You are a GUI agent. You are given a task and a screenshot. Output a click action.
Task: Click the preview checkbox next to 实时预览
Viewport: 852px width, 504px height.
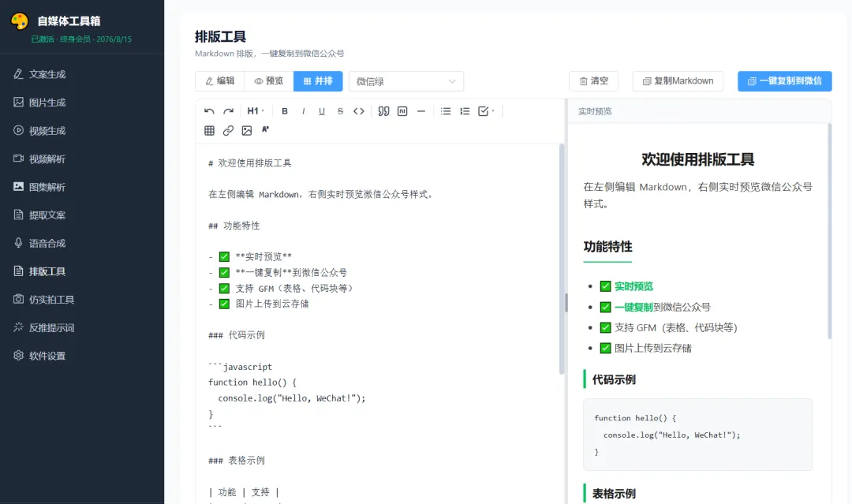coord(605,286)
